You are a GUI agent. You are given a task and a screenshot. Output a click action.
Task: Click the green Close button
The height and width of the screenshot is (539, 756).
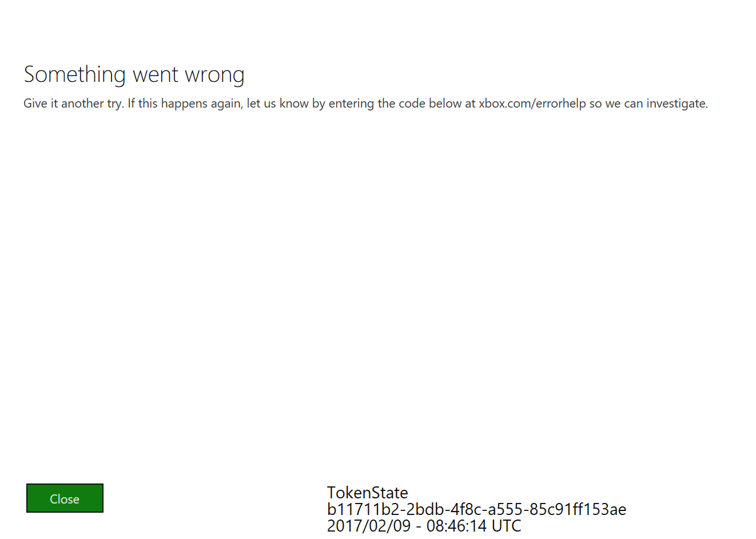[x=65, y=498]
